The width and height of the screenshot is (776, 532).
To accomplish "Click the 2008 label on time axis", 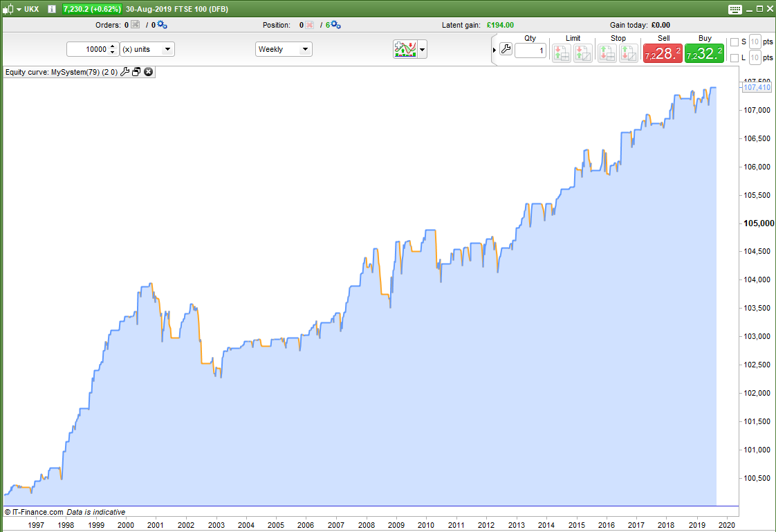I will 367,525.
